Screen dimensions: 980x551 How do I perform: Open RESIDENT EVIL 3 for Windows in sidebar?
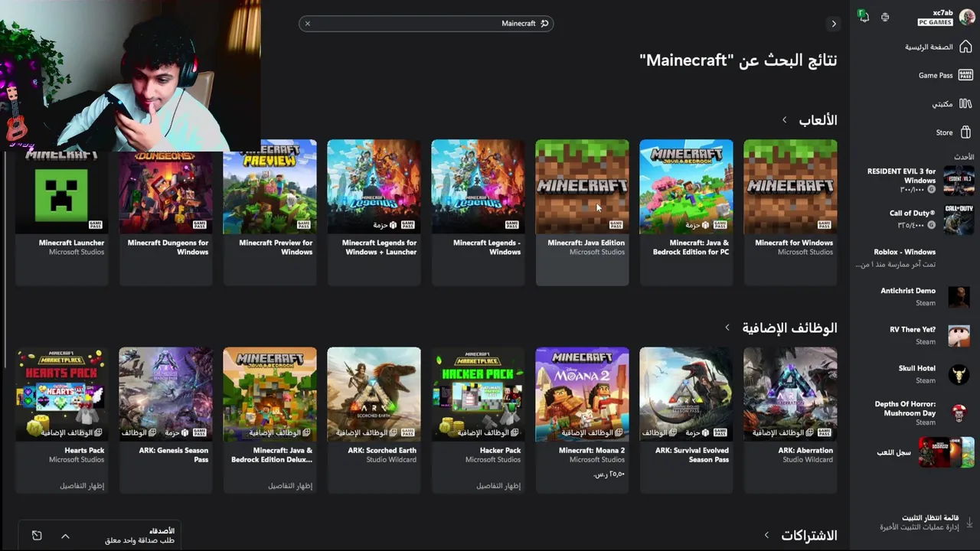pyautogui.click(x=915, y=181)
